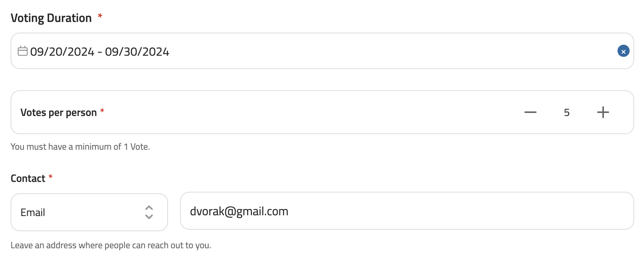
Task: Clear the selected voting date range
Action: pyautogui.click(x=623, y=51)
